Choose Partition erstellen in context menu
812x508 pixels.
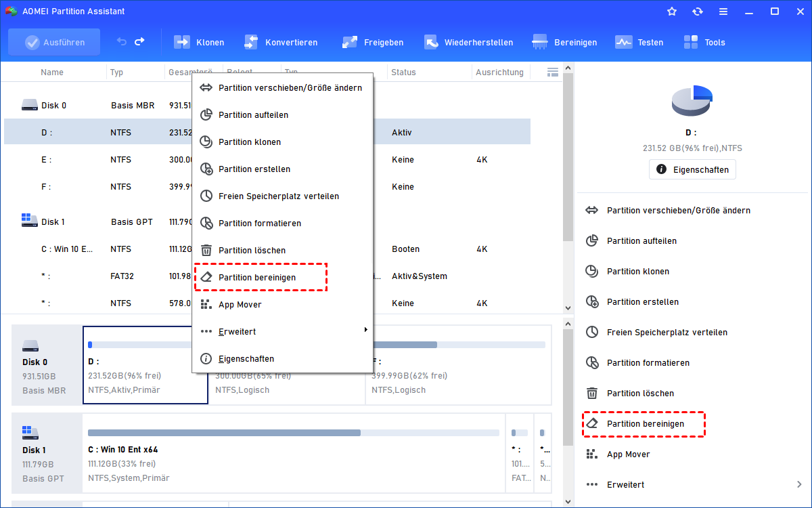coord(283,169)
